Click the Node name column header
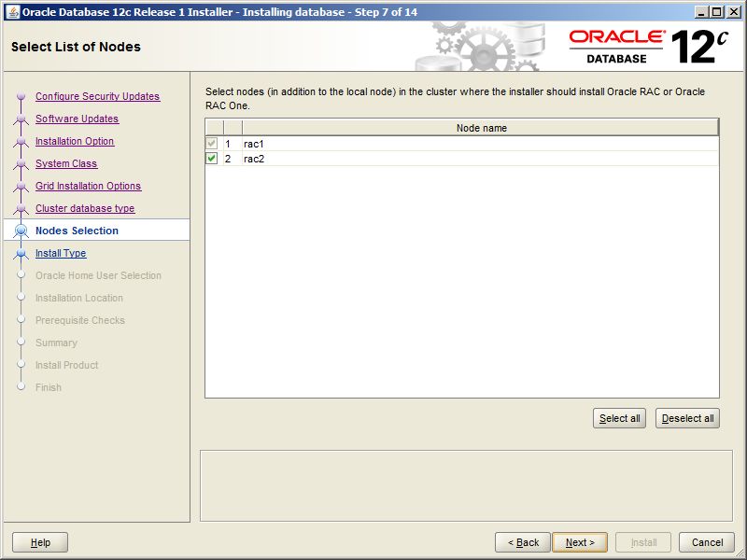747x560 pixels. click(481, 128)
